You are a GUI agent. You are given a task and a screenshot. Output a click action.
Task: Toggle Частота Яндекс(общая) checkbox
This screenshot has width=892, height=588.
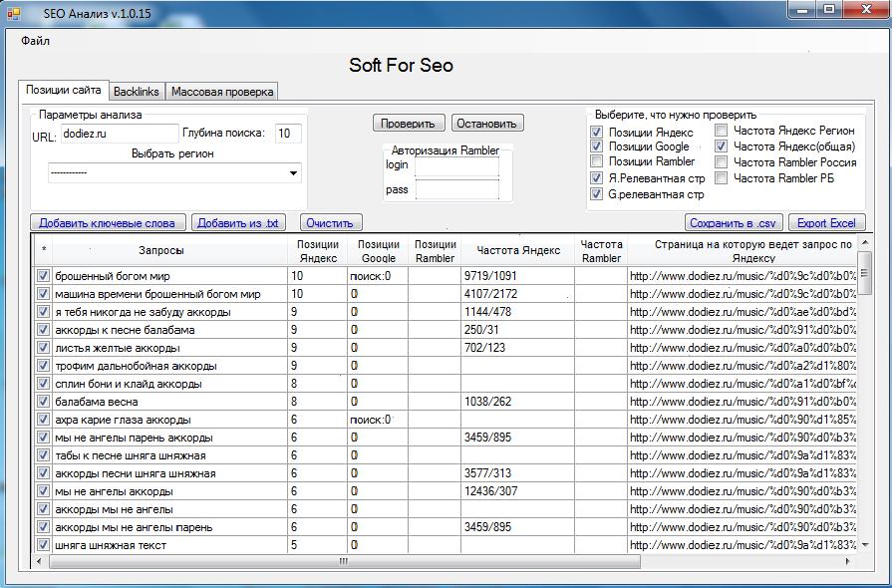[721, 147]
